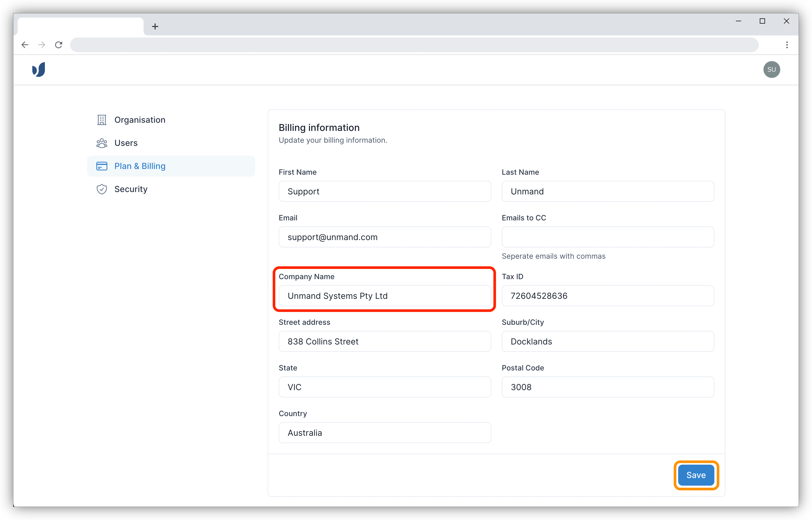Open browser three-dot menu
Screen dimensions: 812x520
point(787,45)
